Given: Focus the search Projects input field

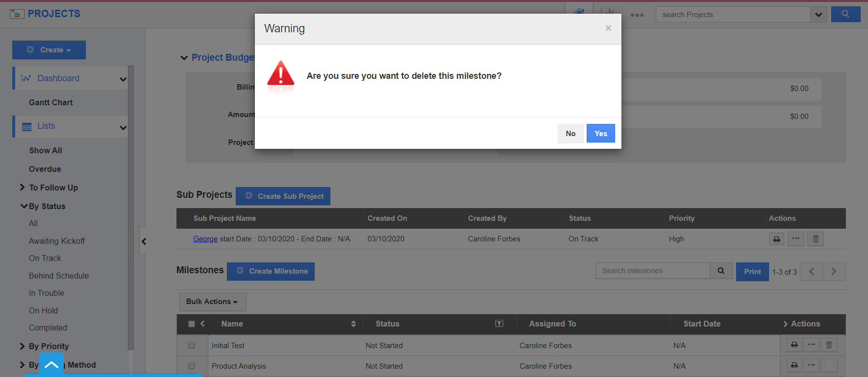Looking at the screenshot, I should pos(733,15).
